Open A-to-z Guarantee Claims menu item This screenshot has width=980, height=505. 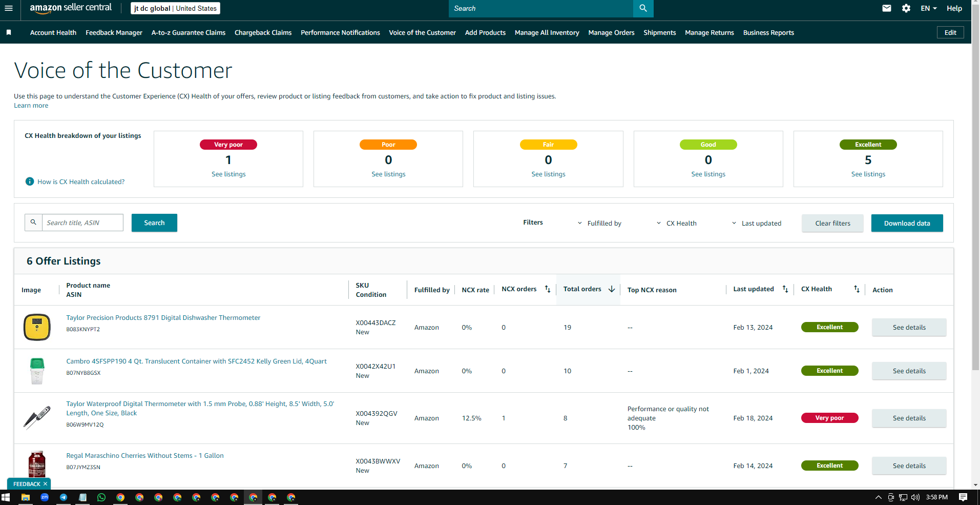189,32
